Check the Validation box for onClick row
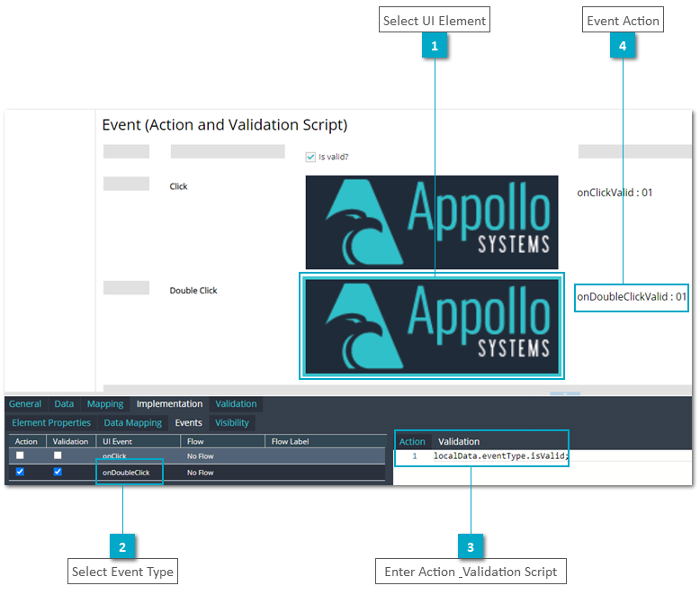Viewport: 700px width, 595px height. pos(58,455)
